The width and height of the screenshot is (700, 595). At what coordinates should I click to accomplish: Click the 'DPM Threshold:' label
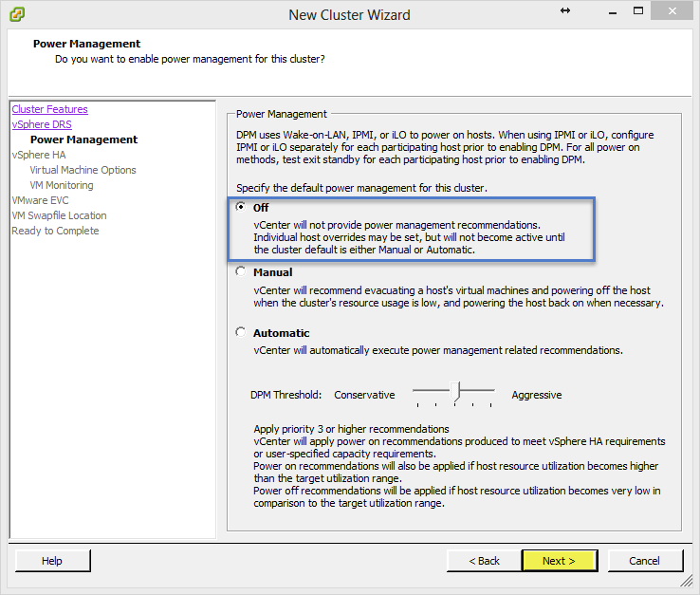pos(286,395)
